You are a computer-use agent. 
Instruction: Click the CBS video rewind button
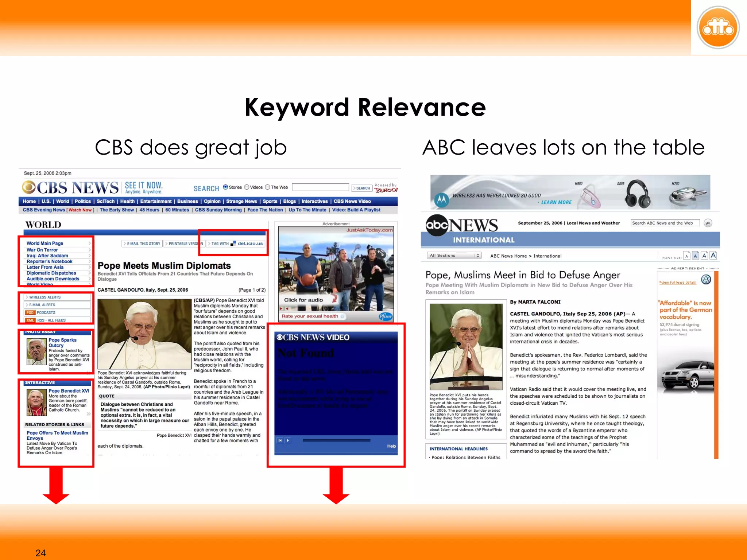(x=280, y=440)
